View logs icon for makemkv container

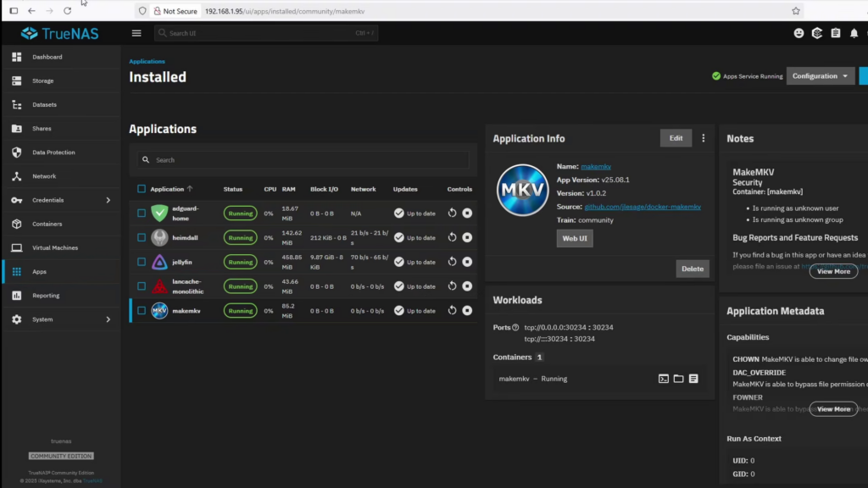(693, 379)
